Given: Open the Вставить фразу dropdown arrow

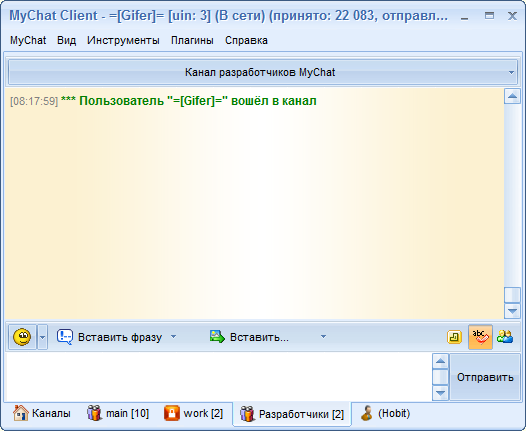Looking at the screenshot, I should click(173, 336).
